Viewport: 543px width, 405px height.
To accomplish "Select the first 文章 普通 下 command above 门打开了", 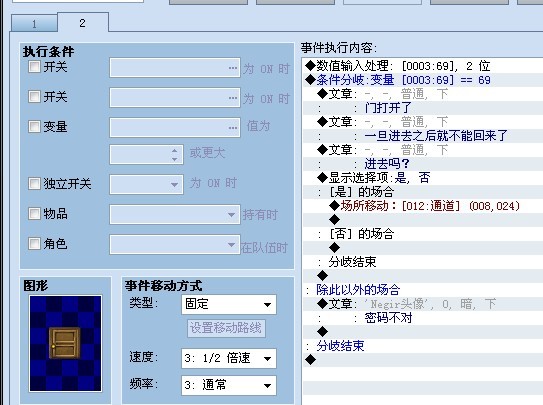I will pyautogui.click(x=423, y=94).
